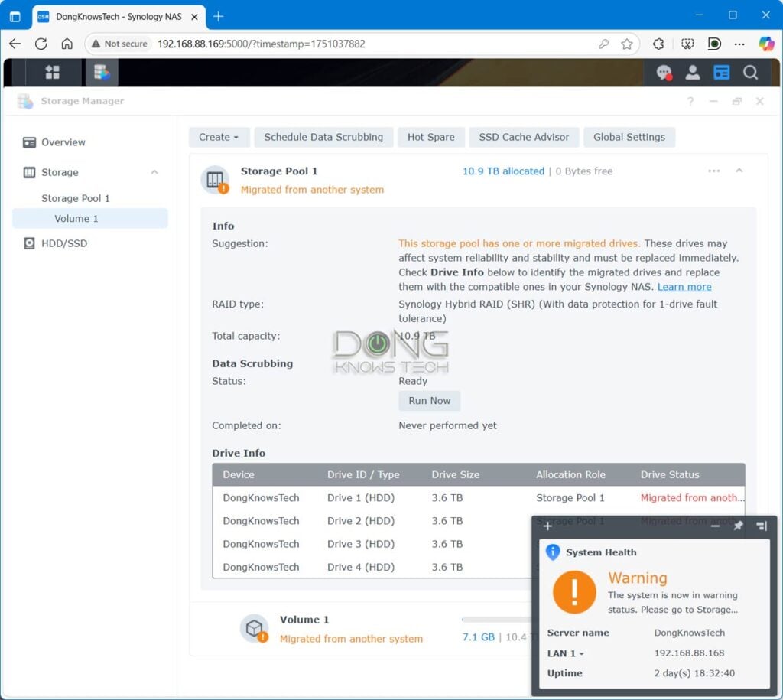Select the Drive 4 (HDD) cell

pos(361,567)
